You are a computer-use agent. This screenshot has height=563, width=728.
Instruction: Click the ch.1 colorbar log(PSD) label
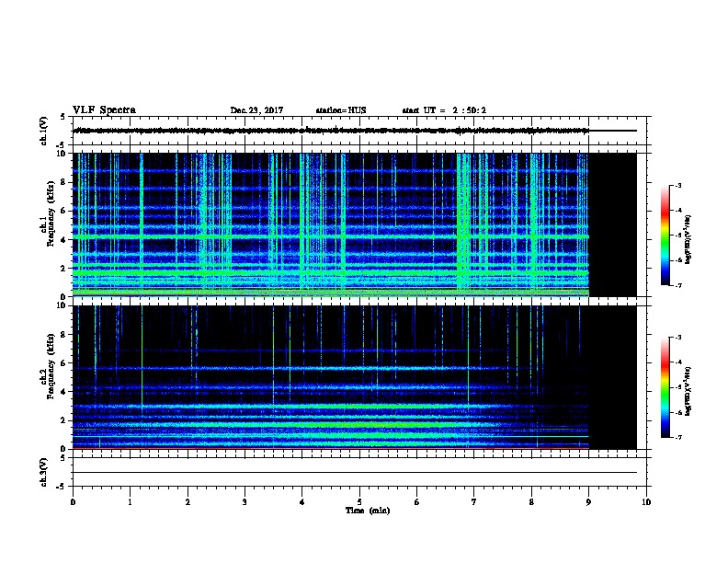(x=688, y=239)
